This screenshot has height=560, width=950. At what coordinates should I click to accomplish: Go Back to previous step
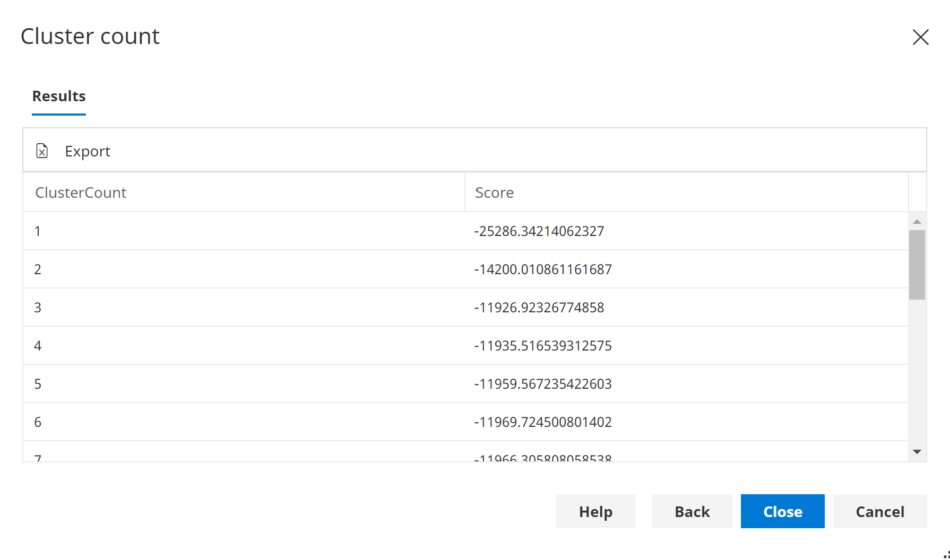coord(692,511)
